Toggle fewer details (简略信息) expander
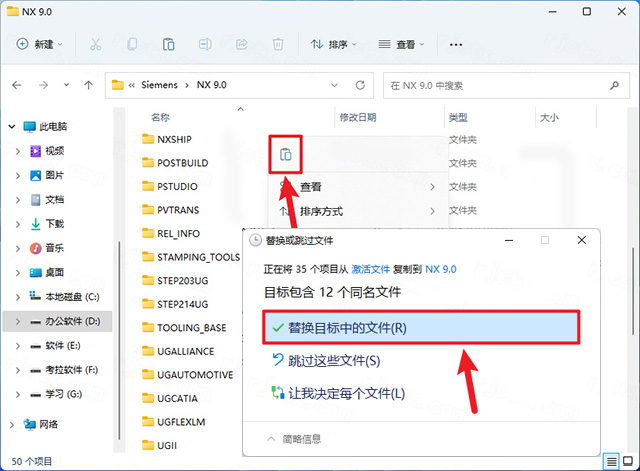This screenshot has height=471, width=640. 294,439
